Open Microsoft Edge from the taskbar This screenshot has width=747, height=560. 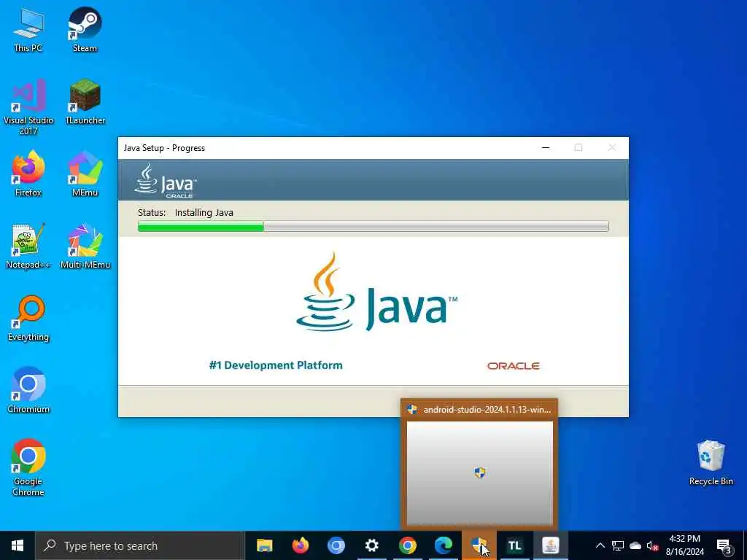tap(443, 545)
